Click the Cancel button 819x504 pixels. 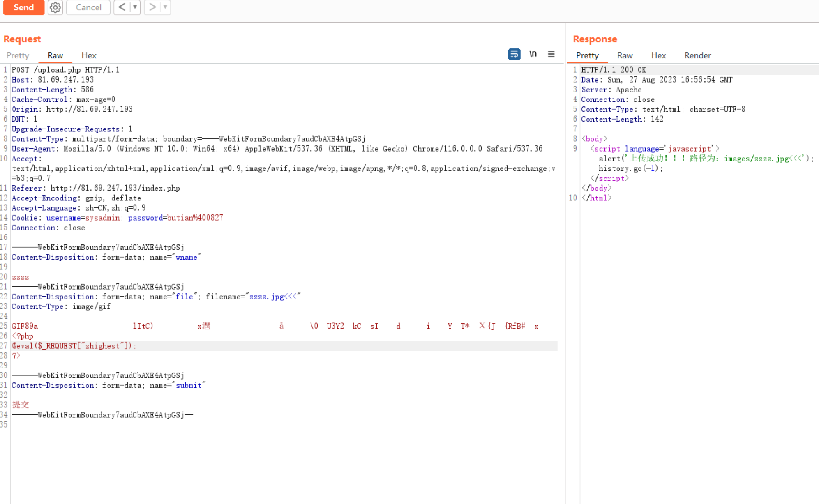(88, 7)
